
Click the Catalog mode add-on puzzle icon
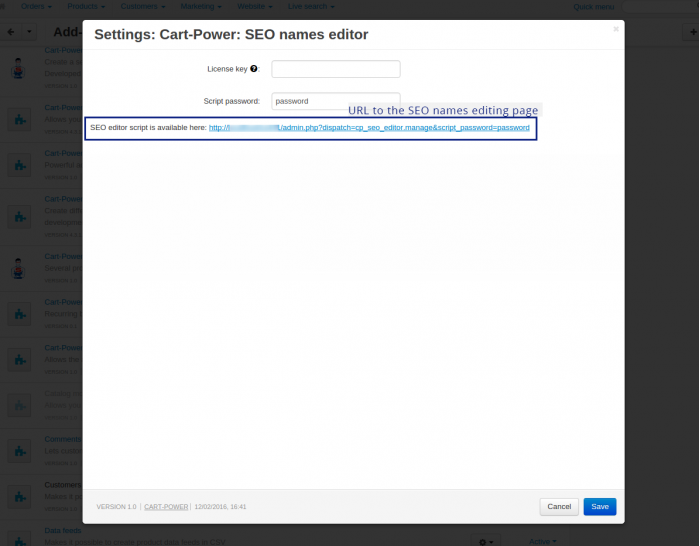coord(20,405)
